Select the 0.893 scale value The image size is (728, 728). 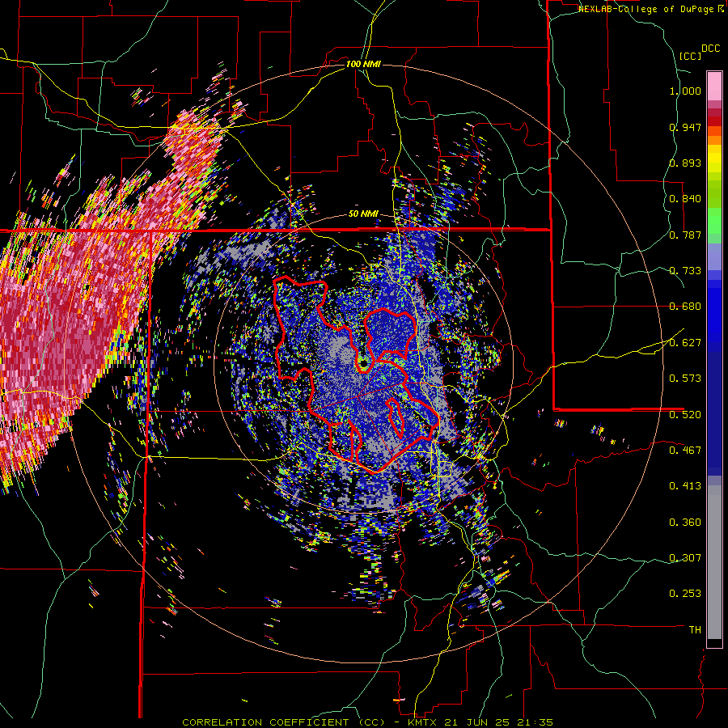coord(685,163)
